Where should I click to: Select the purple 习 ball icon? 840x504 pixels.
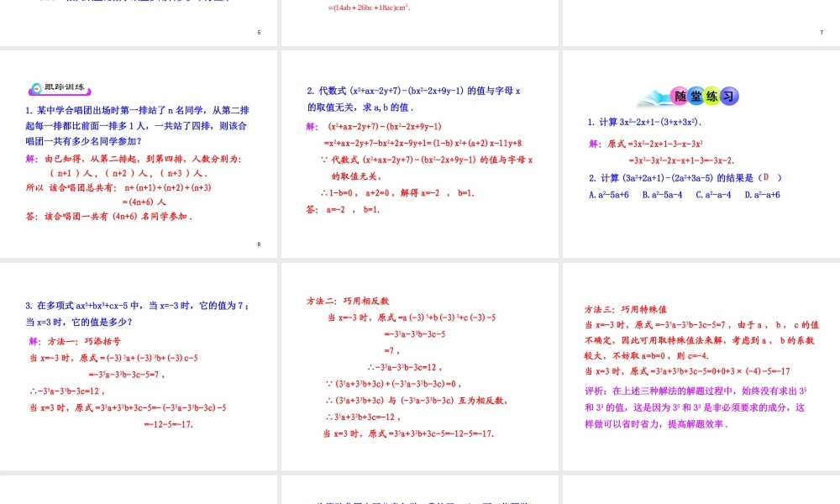(x=729, y=94)
